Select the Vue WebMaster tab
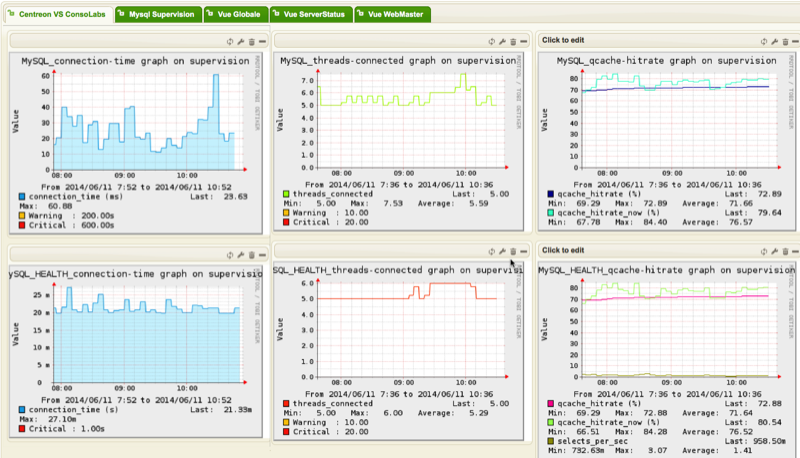The image size is (800, 458). click(x=393, y=15)
